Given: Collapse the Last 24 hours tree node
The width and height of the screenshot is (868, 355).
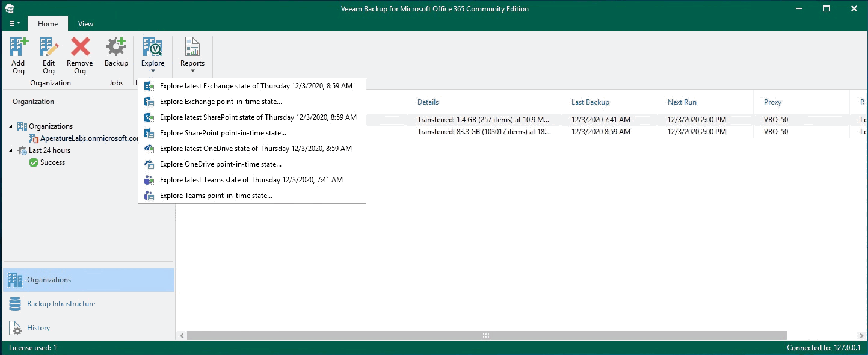Looking at the screenshot, I should pos(10,150).
